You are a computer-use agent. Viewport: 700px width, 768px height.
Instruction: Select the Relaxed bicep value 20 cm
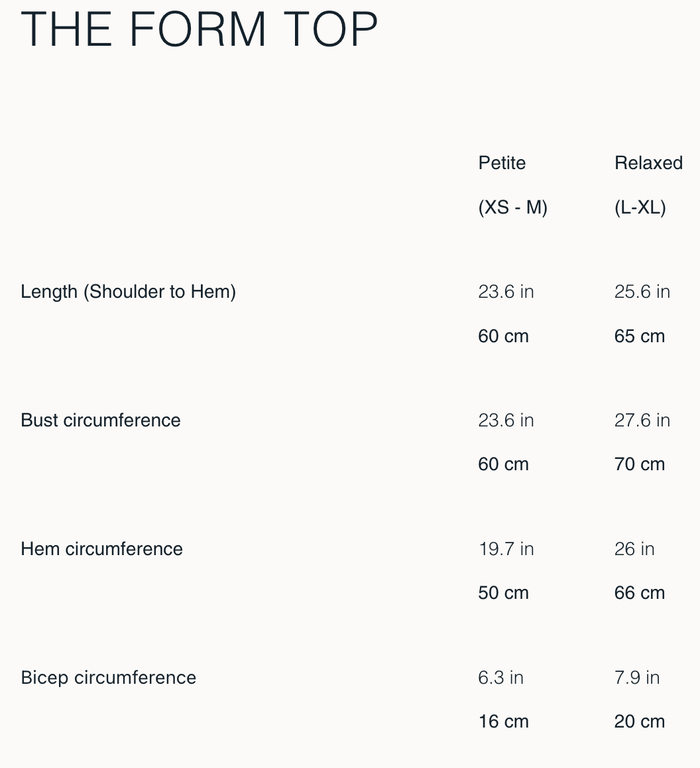point(639,722)
